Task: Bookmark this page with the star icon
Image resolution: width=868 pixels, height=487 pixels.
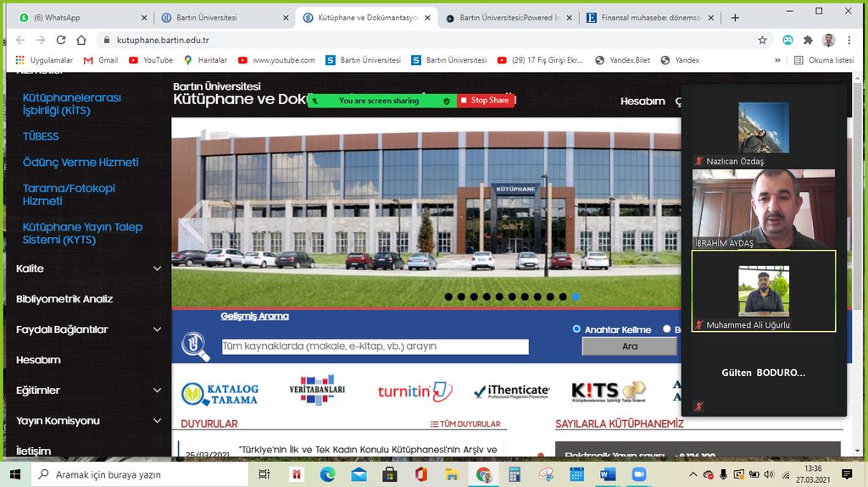Action: pyautogui.click(x=762, y=40)
